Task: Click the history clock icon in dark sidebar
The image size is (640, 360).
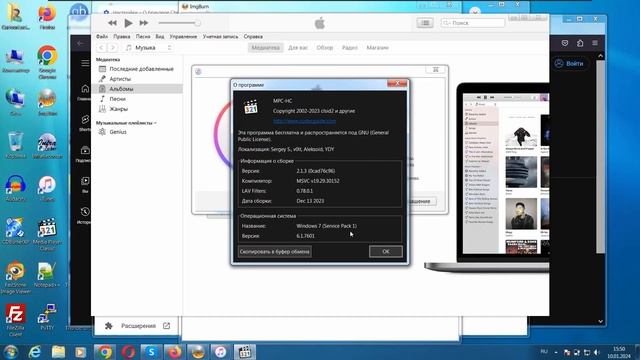Action: (x=85, y=212)
